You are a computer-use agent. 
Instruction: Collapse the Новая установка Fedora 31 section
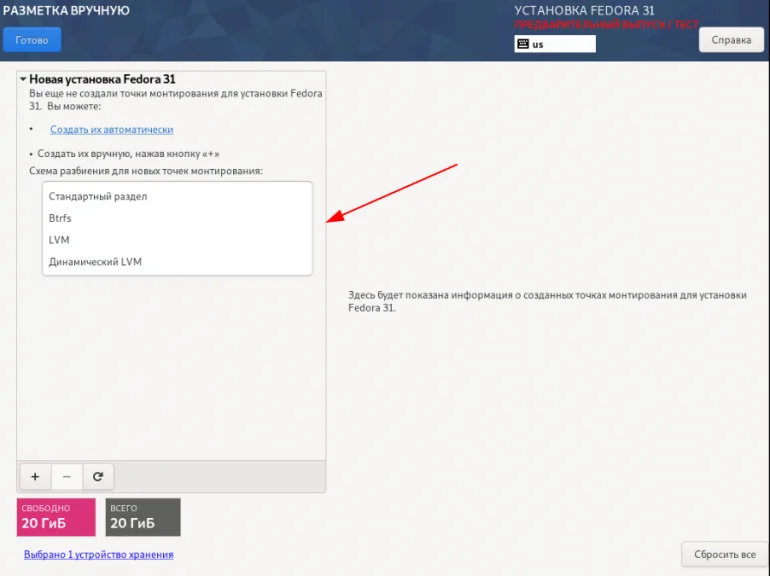pos(23,79)
